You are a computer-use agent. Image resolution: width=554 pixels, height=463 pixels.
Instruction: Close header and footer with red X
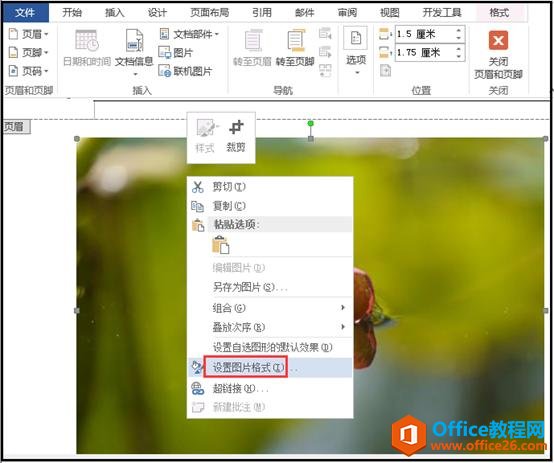498,40
